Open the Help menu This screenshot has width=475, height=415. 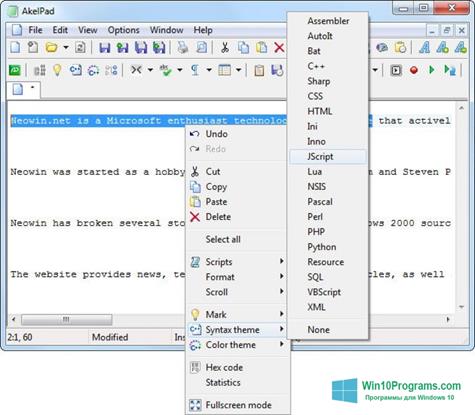tap(203, 30)
